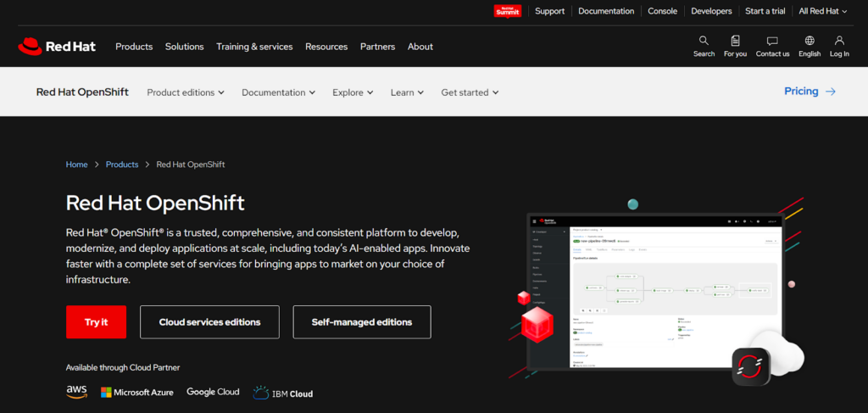The image size is (868, 413).
Task: Open the Console link
Action: 663,11
